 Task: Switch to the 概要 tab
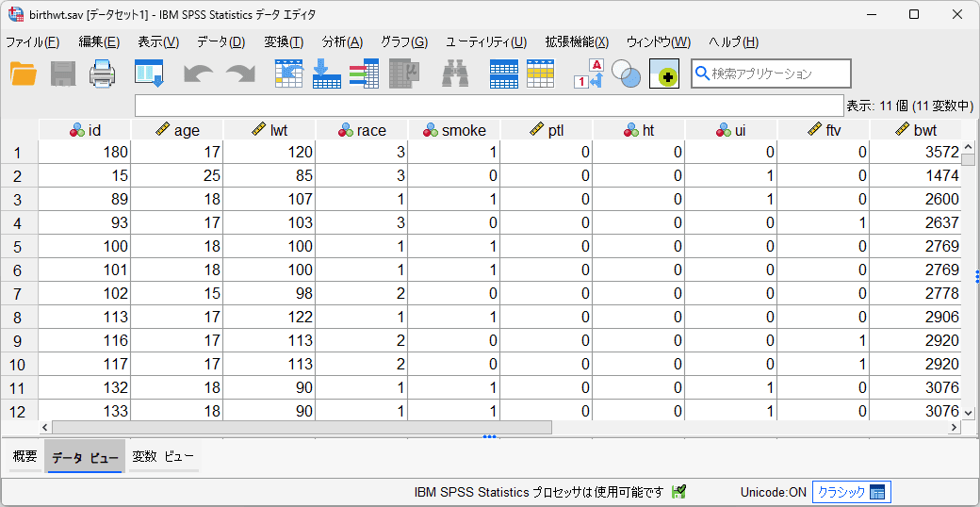pos(25,456)
